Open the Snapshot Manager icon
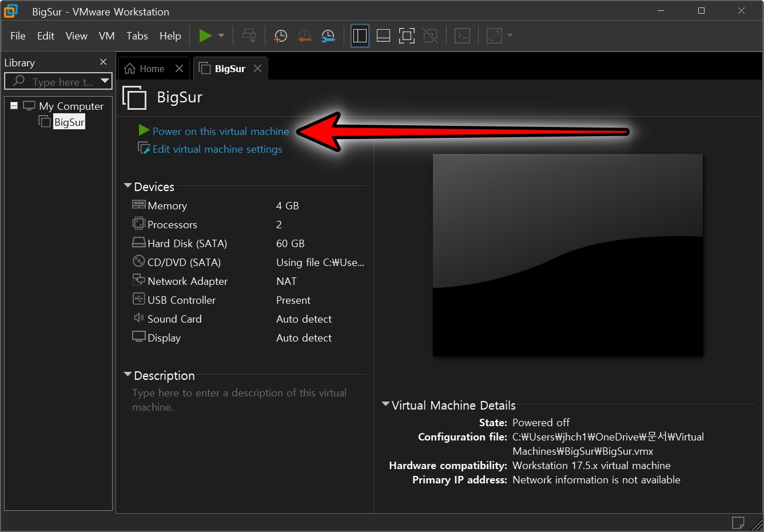Screen dimensions: 764x532 [x=328, y=36]
